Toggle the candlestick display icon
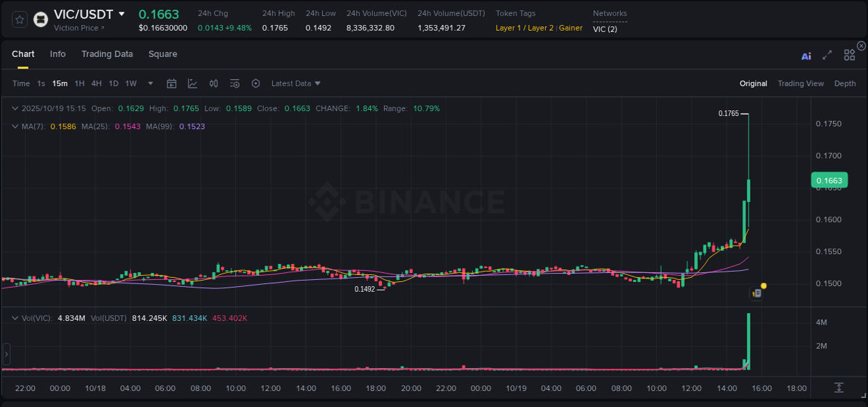 pyautogui.click(x=213, y=83)
